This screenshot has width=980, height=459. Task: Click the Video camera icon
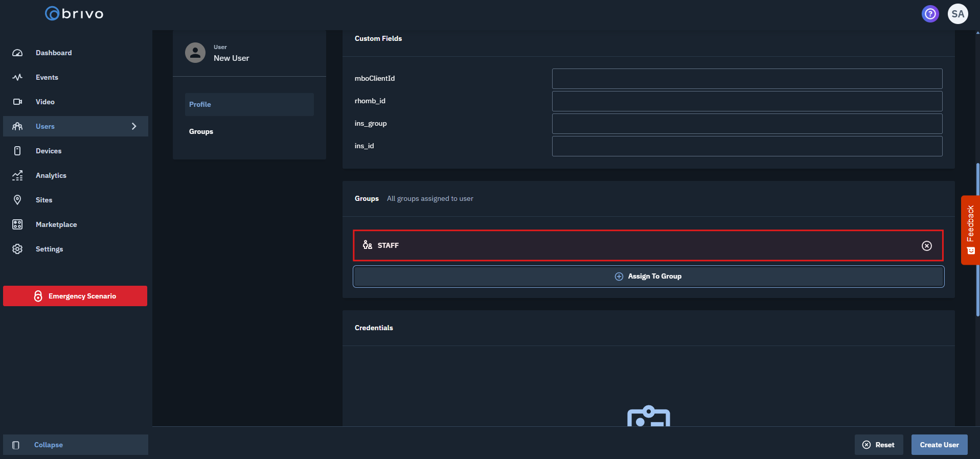[x=17, y=102]
